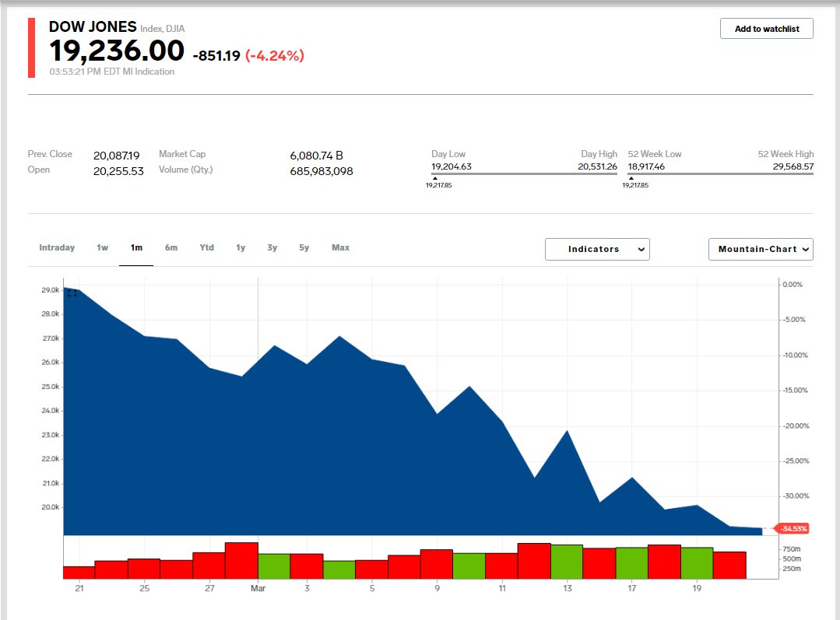The image size is (840, 620).
Task: Click the Index, DJIA subtitle
Action: coord(163,28)
